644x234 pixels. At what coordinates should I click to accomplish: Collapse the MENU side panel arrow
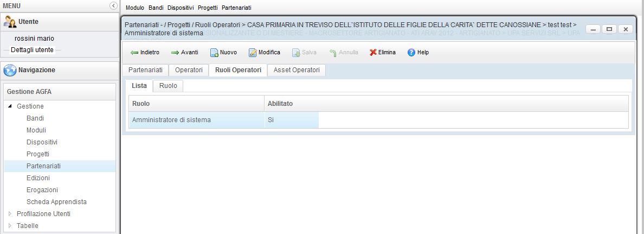pyautogui.click(x=113, y=5)
